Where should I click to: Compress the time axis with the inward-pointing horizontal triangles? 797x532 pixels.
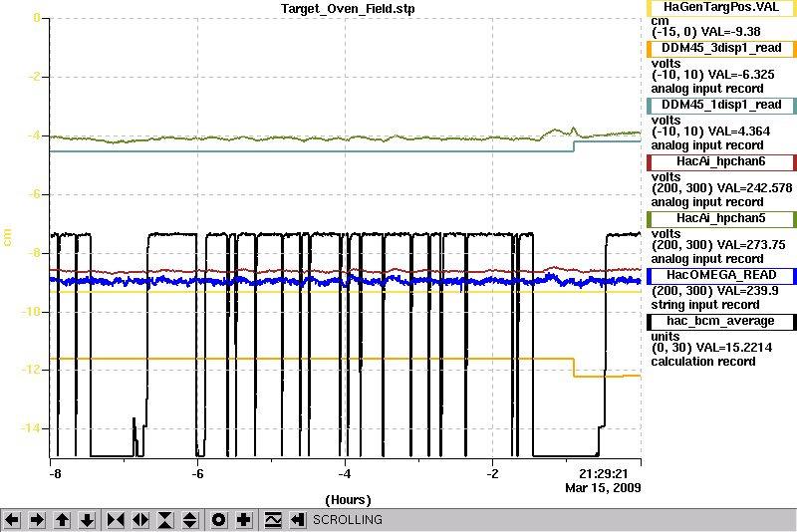coord(116,520)
